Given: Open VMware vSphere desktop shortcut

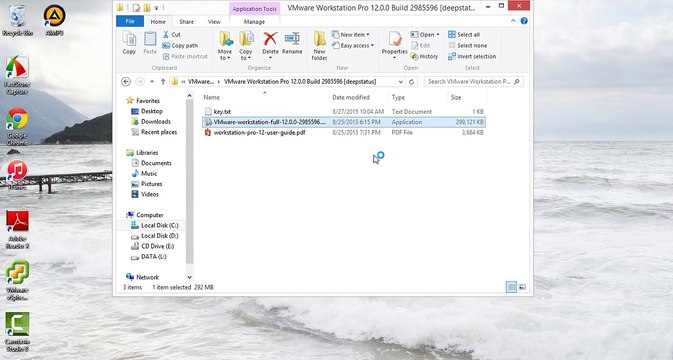Looking at the screenshot, I should pos(17,281).
